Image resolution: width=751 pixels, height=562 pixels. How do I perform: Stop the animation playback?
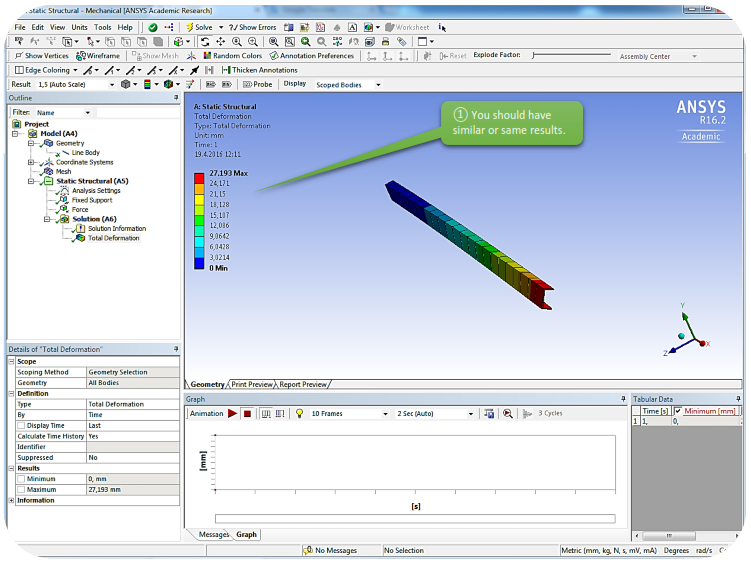point(247,413)
